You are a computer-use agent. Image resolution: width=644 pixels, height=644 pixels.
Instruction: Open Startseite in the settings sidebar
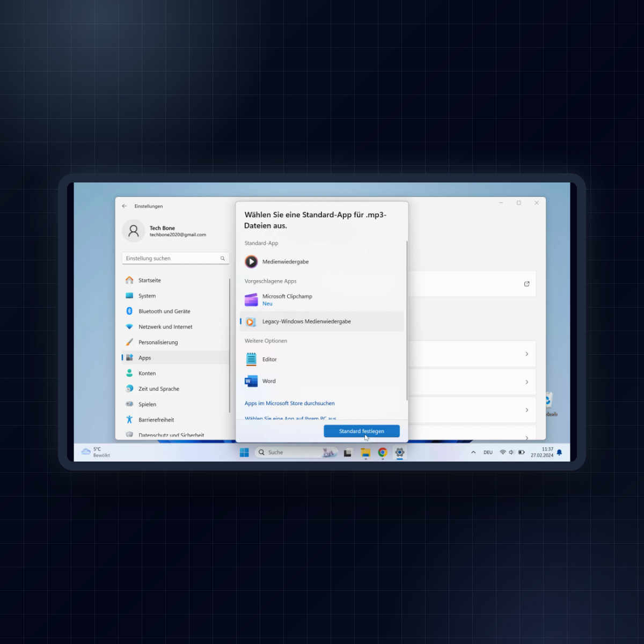coord(175,280)
